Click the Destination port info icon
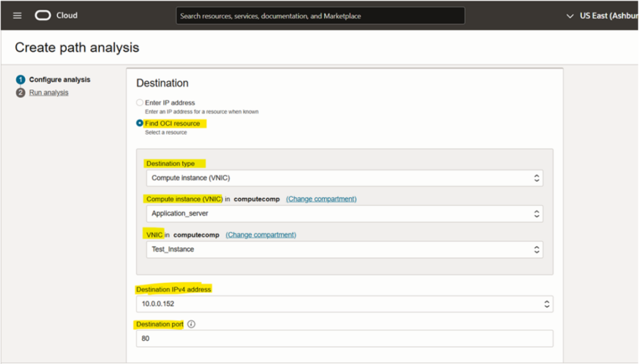This screenshot has height=364, width=640. (191, 325)
